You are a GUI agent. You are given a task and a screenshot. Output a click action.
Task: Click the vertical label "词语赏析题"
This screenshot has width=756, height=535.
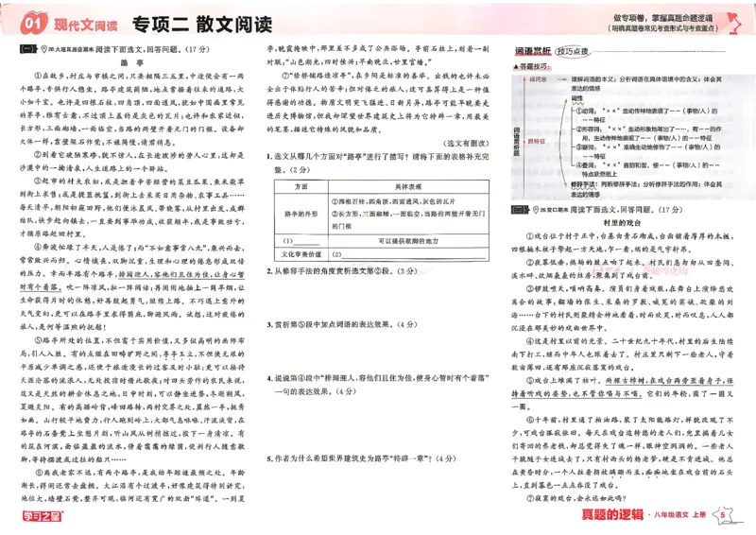coord(516,141)
